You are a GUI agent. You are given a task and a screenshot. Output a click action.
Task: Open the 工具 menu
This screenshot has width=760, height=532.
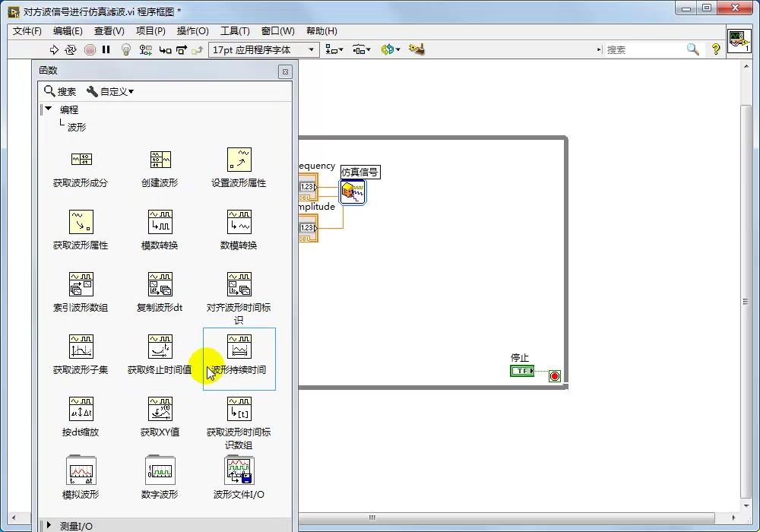pos(234,30)
